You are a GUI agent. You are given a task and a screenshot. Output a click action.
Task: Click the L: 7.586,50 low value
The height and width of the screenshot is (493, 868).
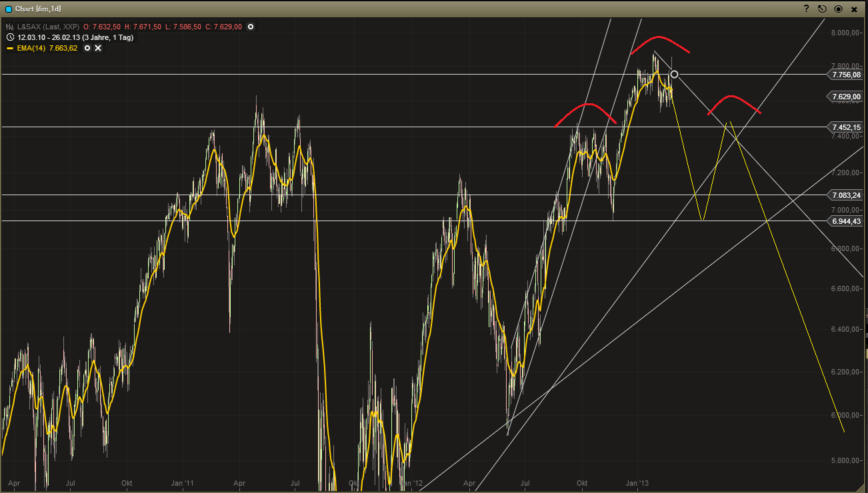183,27
